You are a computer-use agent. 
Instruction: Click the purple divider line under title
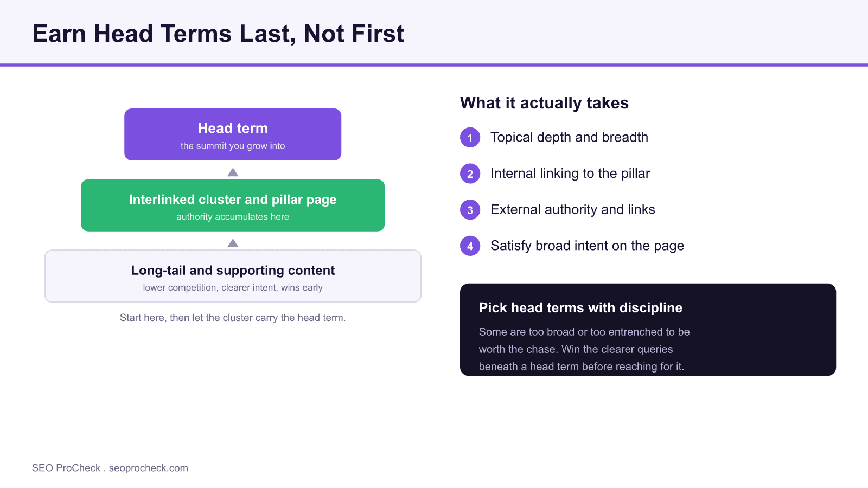point(434,65)
